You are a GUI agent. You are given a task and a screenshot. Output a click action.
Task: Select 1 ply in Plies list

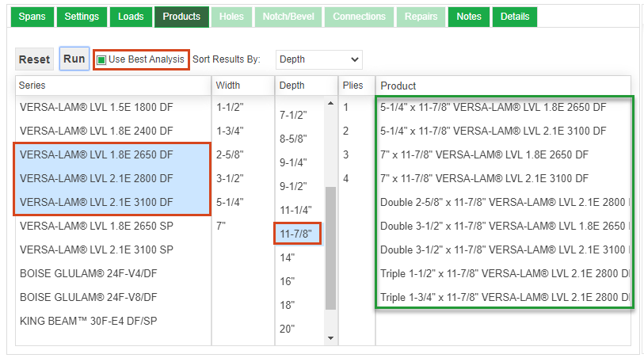tap(356, 107)
